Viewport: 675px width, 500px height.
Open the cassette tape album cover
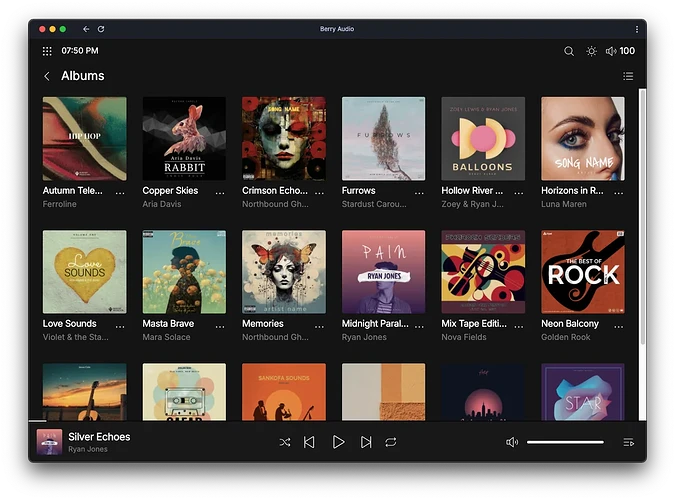pos(184,392)
